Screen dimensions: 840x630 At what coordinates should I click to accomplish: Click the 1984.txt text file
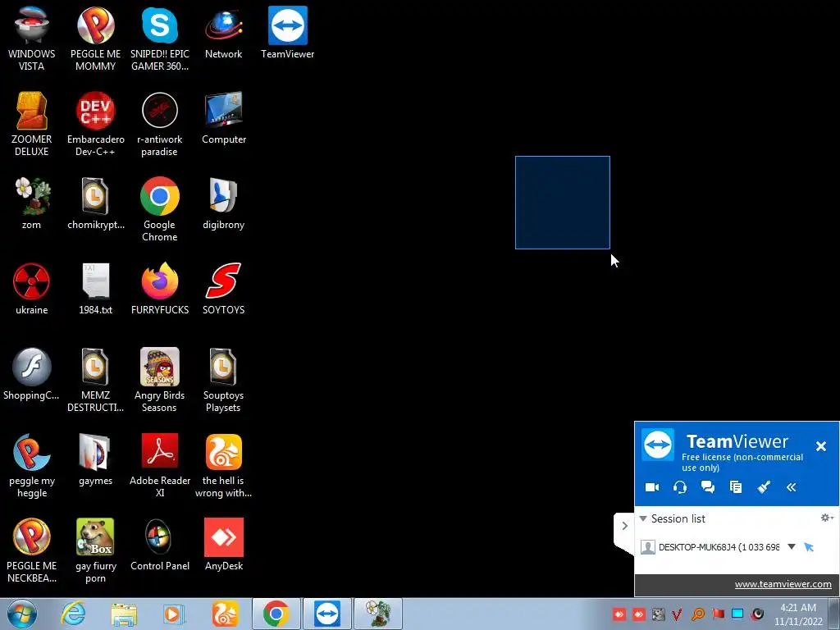[x=95, y=288]
